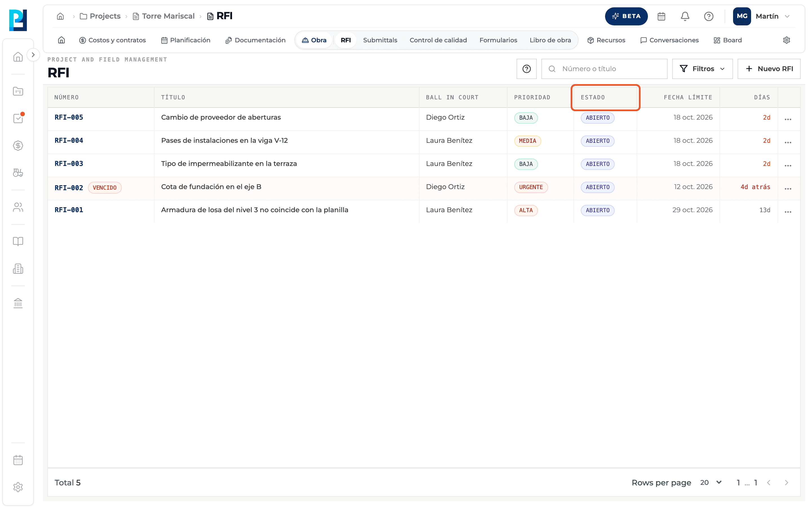Viewport: 812px width, 508px height.
Task: Change rows per page dropdown
Action: (711, 483)
